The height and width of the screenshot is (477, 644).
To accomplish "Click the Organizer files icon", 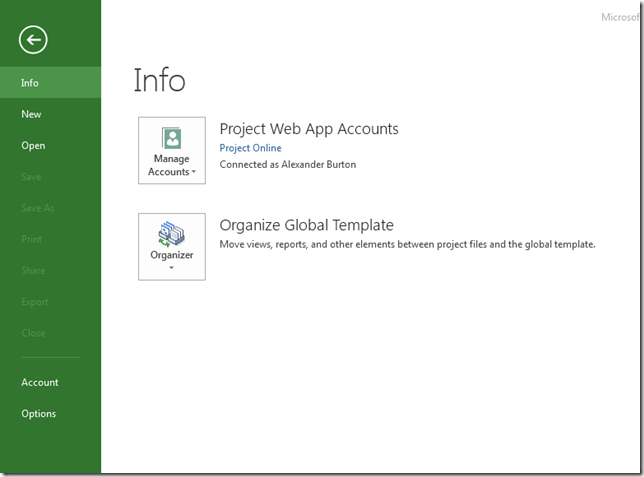I will coord(171,235).
